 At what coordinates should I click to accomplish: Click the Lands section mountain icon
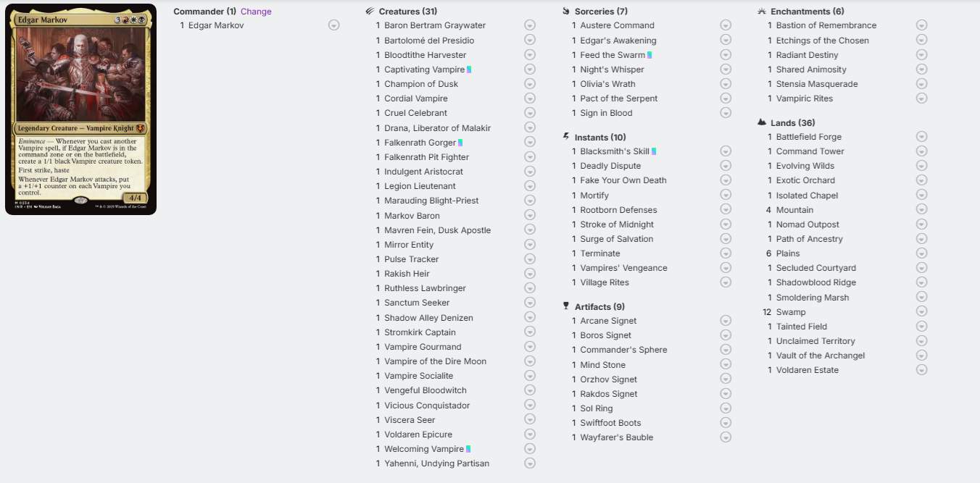tap(762, 122)
